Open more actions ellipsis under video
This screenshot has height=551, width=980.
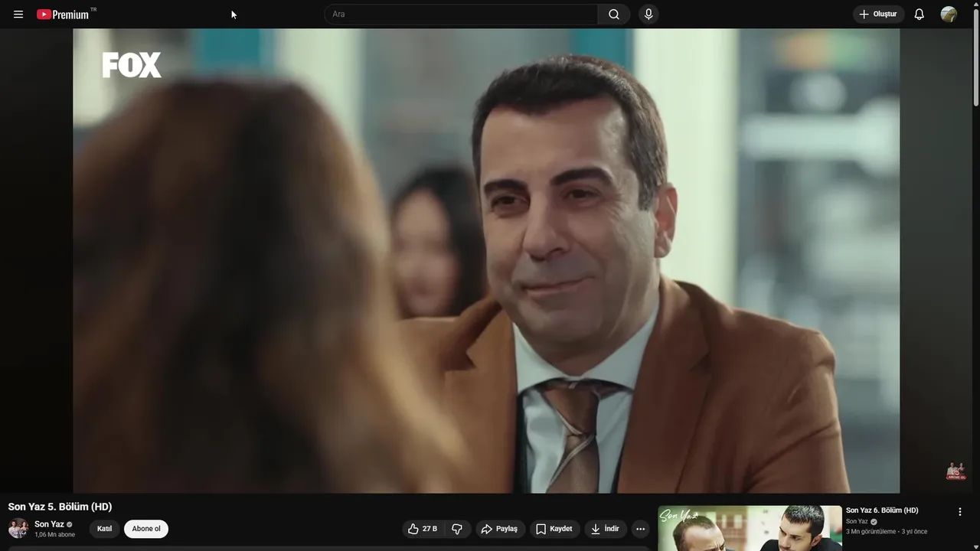(641, 529)
